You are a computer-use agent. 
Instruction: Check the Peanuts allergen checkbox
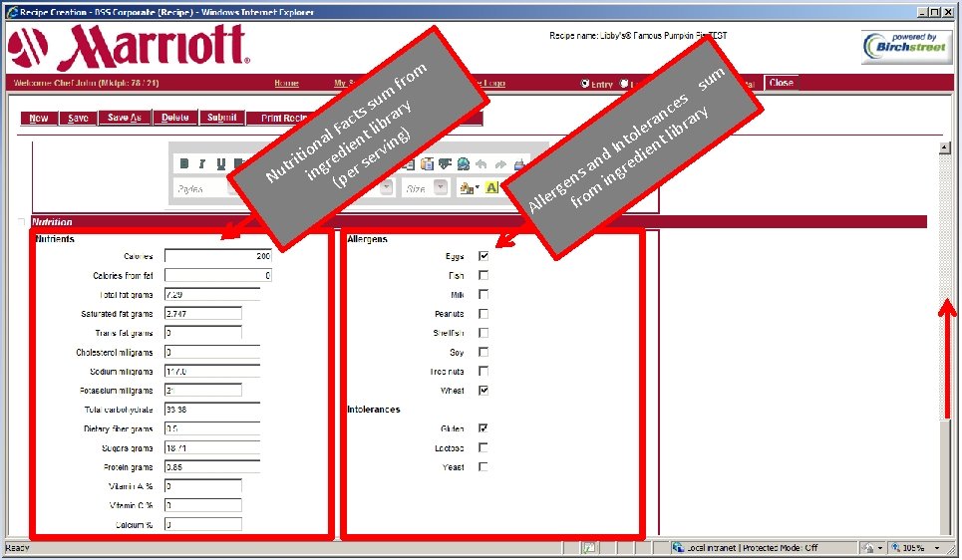pyautogui.click(x=483, y=314)
